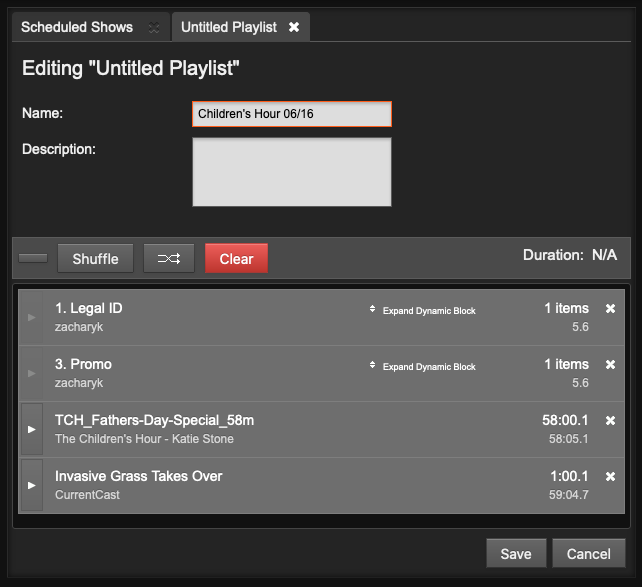Remove the Legal ID block from playlist
Image resolution: width=642 pixels, height=587 pixels.
[x=610, y=309]
